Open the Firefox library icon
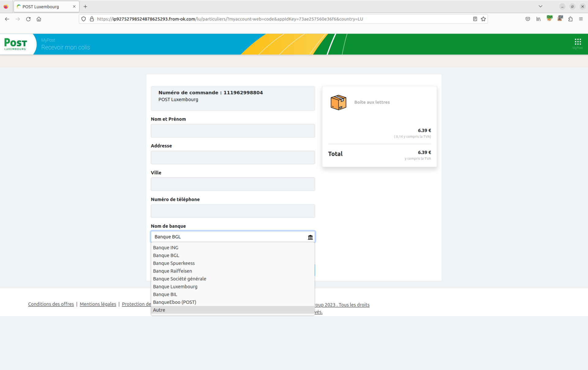 pos(538,19)
